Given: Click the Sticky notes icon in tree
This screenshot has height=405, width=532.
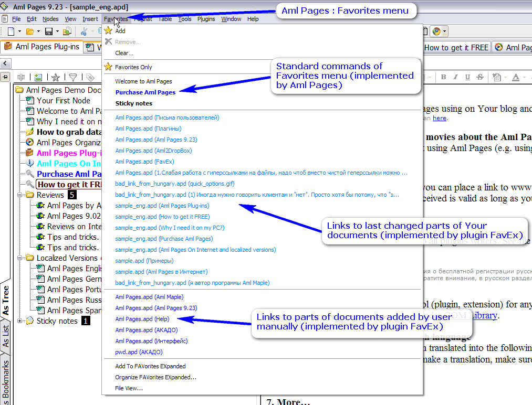Looking at the screenshot, I should pos(30,321).
